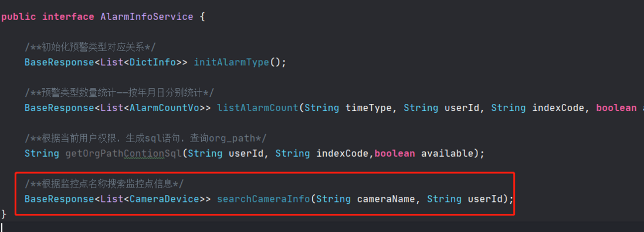Click the closing brace of the interface
This screenshot has height=232, width=644.
(4, 214)
